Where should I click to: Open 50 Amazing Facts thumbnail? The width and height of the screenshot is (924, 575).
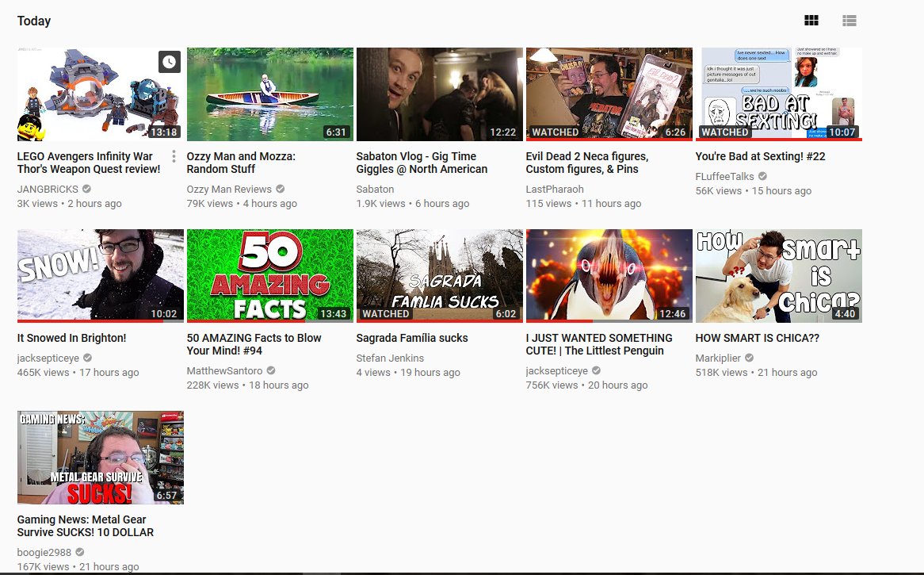(x=270, y=276)
